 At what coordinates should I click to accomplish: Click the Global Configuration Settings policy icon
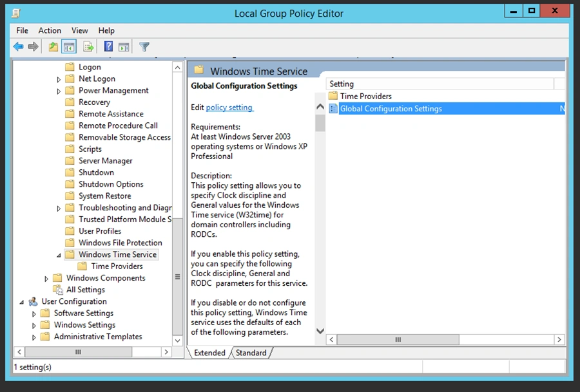333,109
